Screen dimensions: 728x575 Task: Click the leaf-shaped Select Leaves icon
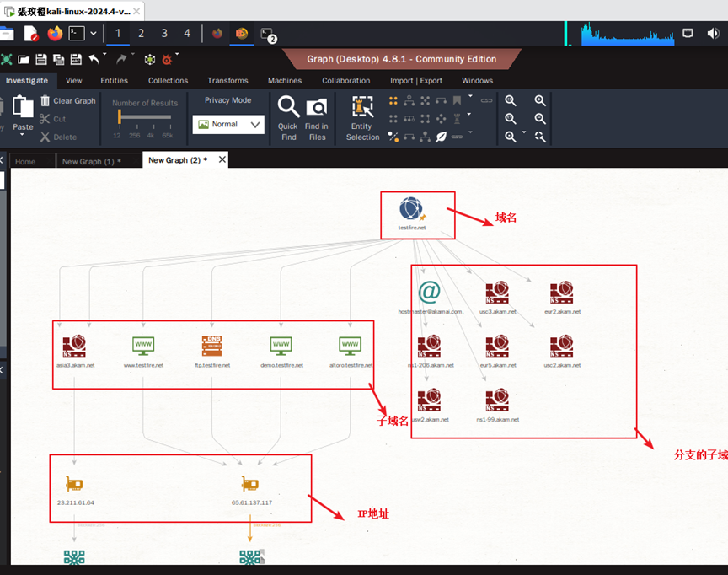(441, 137)
